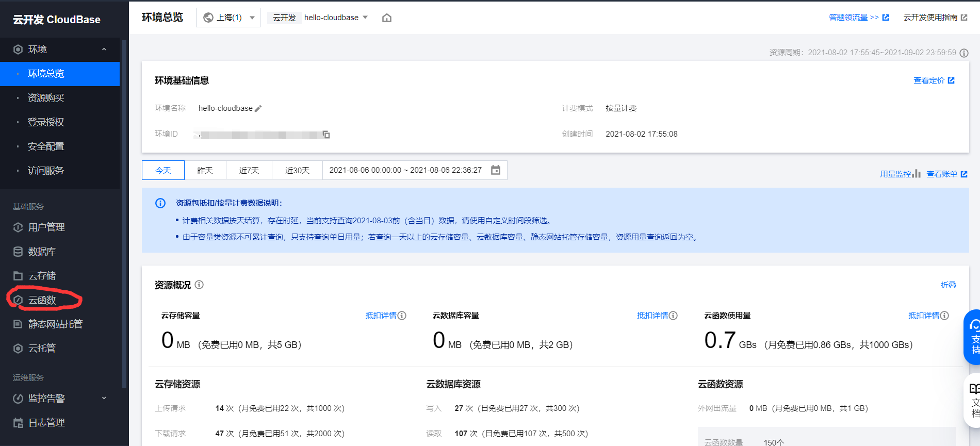This screenshot has width=980, height=446.
Task: Click the date range input field
Action: (415, 170)
